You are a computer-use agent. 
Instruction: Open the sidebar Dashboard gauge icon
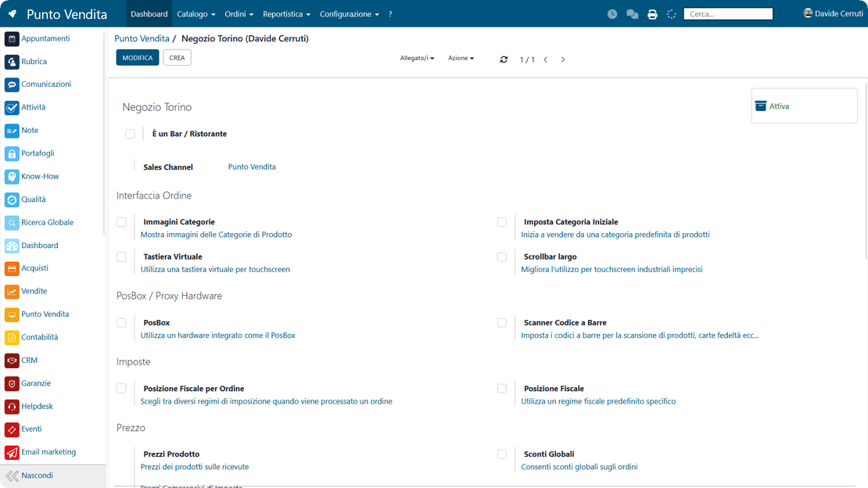point(12,246)
